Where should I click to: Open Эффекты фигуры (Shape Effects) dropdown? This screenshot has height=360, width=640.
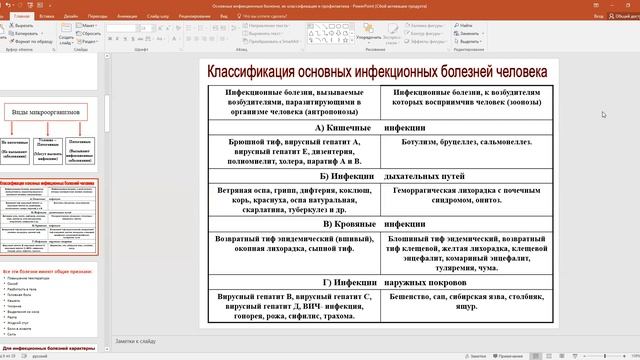tap(425, 41)
